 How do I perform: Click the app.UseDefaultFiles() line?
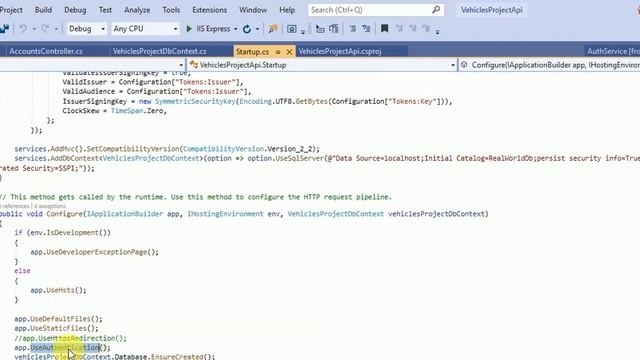click(x=58, y=319)
